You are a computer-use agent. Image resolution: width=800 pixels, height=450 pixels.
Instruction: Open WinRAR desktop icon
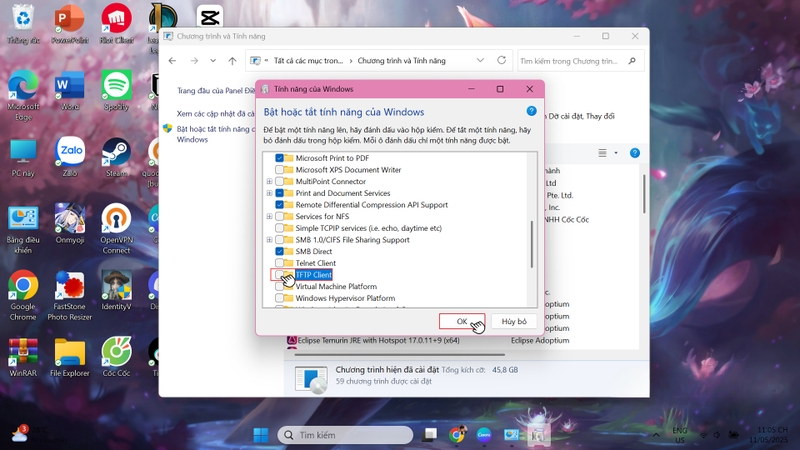point(23,358)
